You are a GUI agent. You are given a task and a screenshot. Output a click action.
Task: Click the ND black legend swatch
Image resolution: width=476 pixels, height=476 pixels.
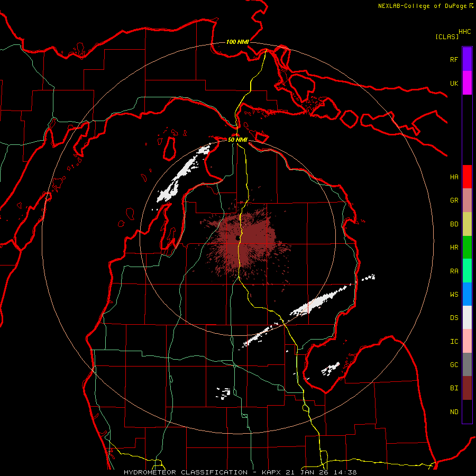(x=467, y=411)
